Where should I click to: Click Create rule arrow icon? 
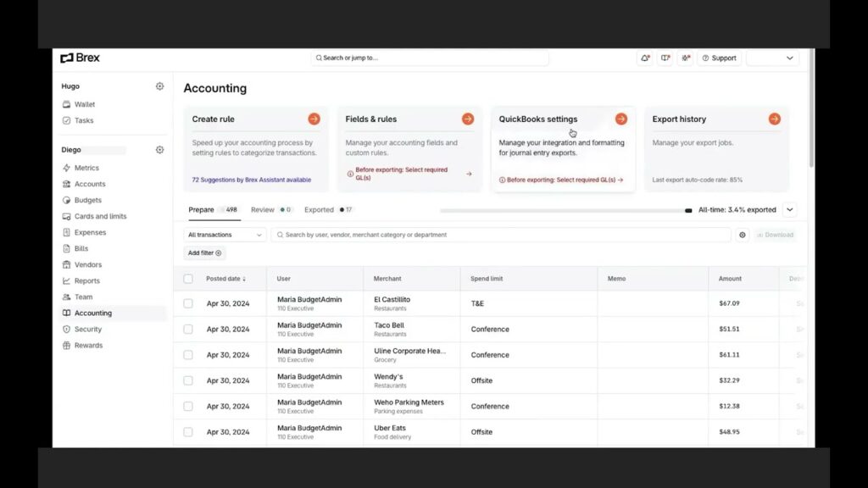314,119
